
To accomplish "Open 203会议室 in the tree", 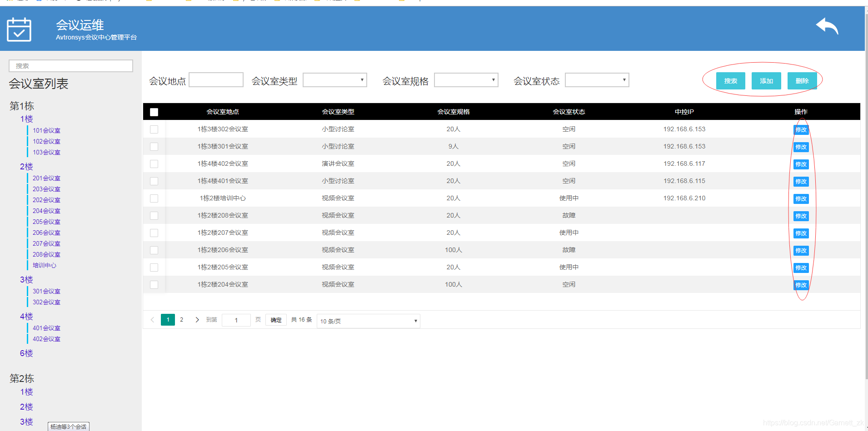I will 46,189.
